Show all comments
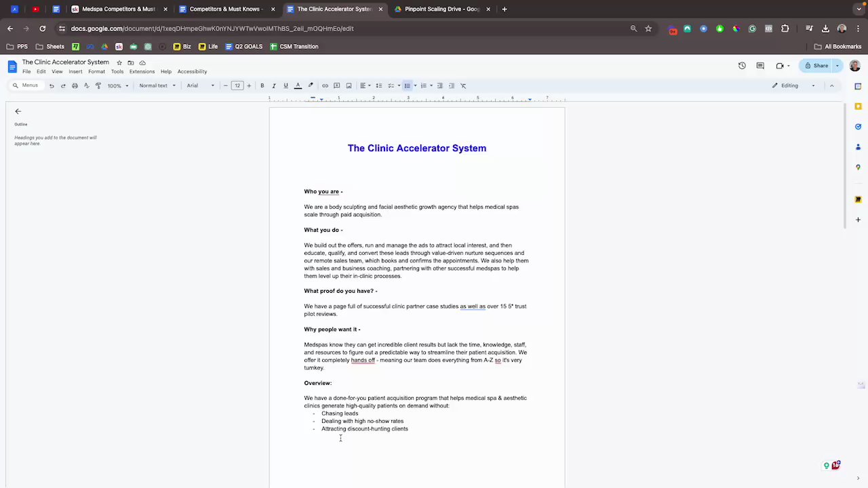868x488 pixels. (x=760, y=66)
